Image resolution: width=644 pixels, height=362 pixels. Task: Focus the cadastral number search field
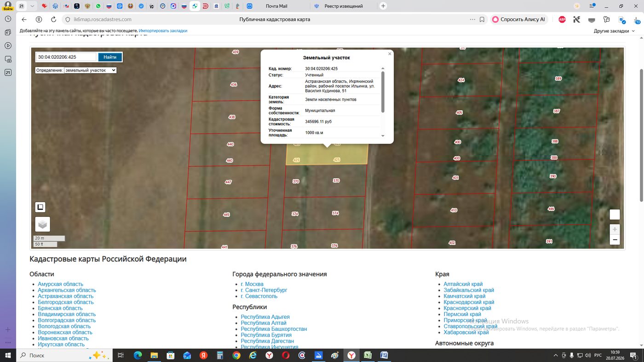(x=66, y=57)
